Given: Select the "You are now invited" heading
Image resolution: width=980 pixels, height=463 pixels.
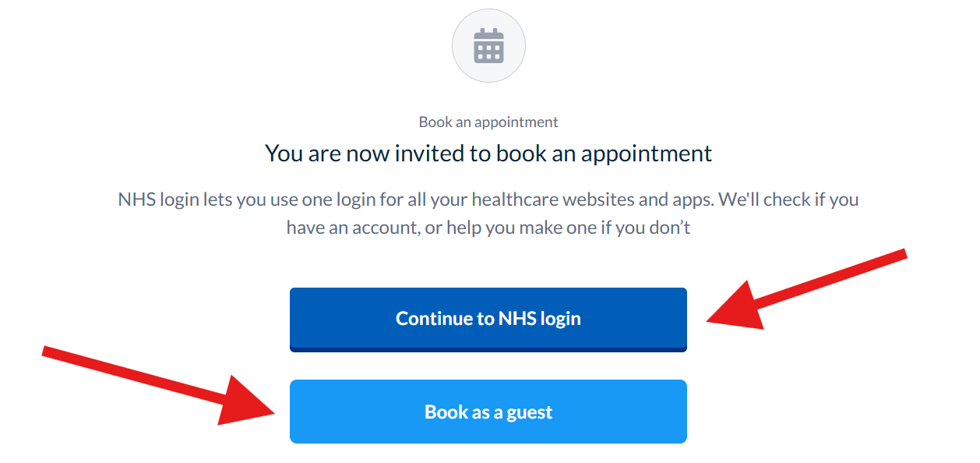Looking at the screenshot, I should click(488, 153).
